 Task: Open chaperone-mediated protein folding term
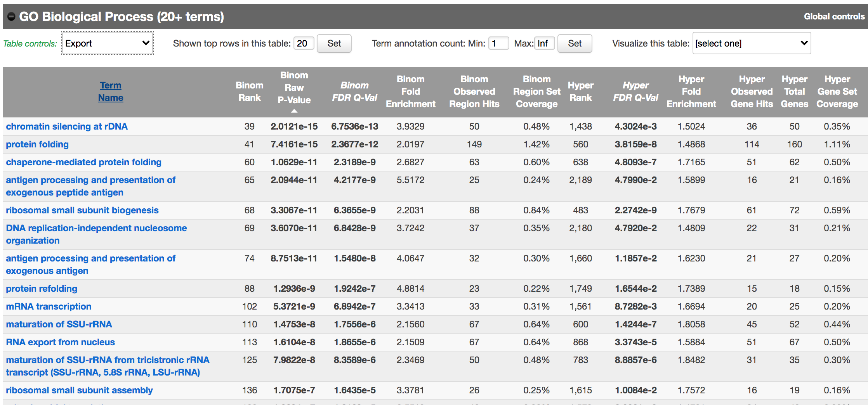point(83,162)
